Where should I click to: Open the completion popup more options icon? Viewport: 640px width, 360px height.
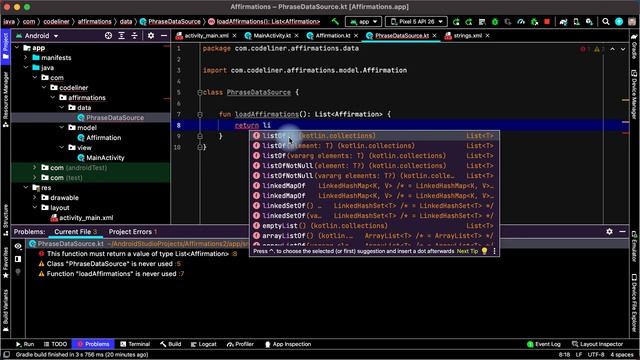coord(494,251)
